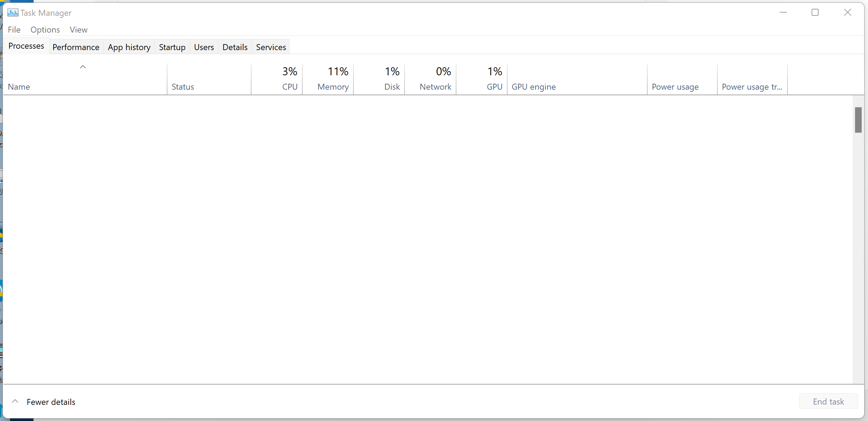The image size is (868, 421).
Task: Sort by the Network column header
Action: pos(430,79)
